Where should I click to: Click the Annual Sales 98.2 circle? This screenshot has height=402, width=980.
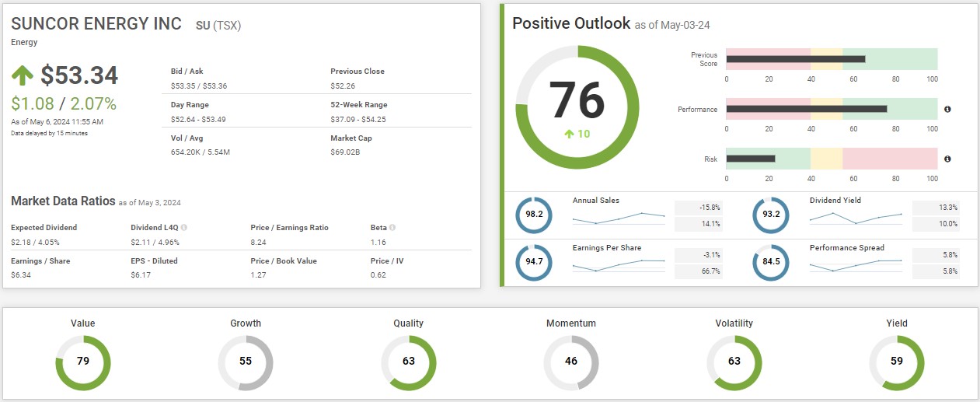pos(534,215)
